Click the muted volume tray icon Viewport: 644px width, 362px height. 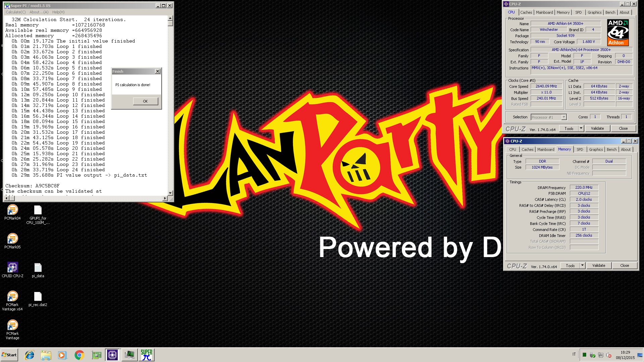(609, 355)
